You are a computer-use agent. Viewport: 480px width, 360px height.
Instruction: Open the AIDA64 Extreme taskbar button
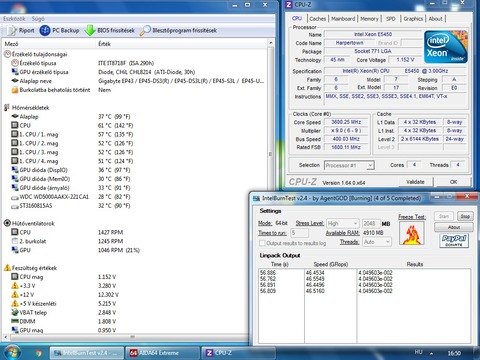click(162, 353)
